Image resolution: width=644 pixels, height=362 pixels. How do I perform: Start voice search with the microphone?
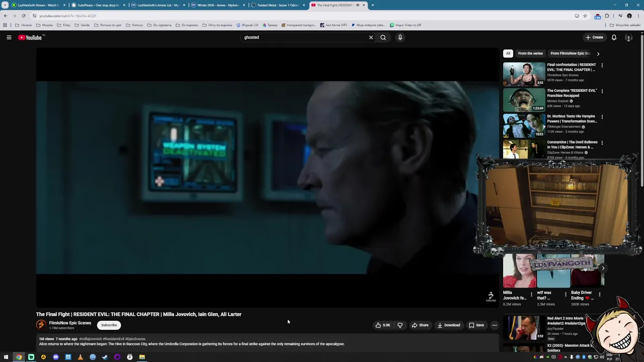click(400, 37)
